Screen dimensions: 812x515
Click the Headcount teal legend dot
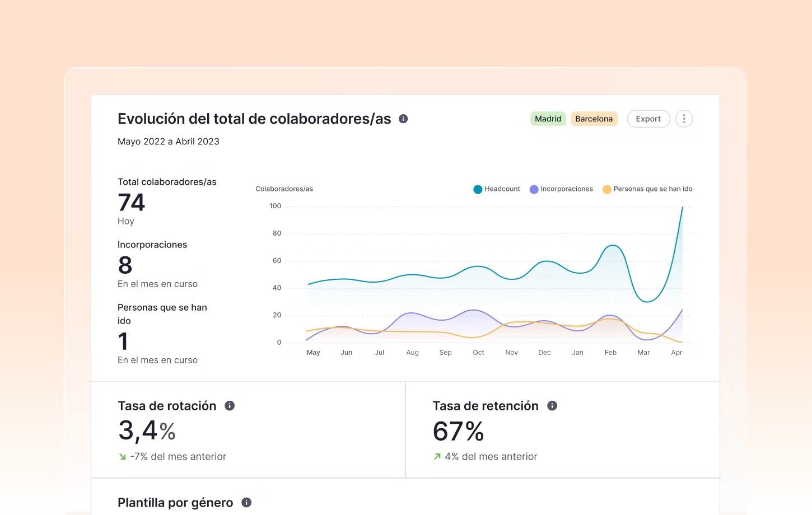coord(478,189)
